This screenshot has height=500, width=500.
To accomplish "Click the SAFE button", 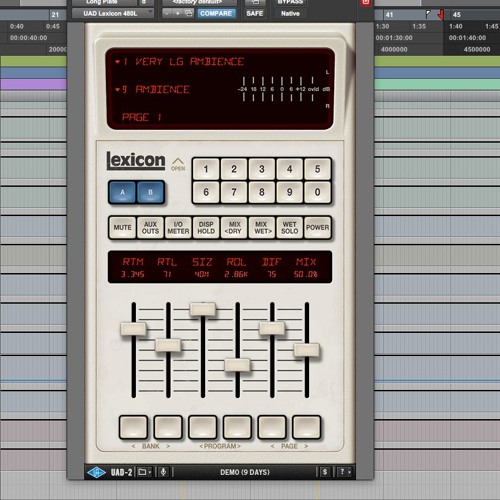I will [x=255, y=13].
